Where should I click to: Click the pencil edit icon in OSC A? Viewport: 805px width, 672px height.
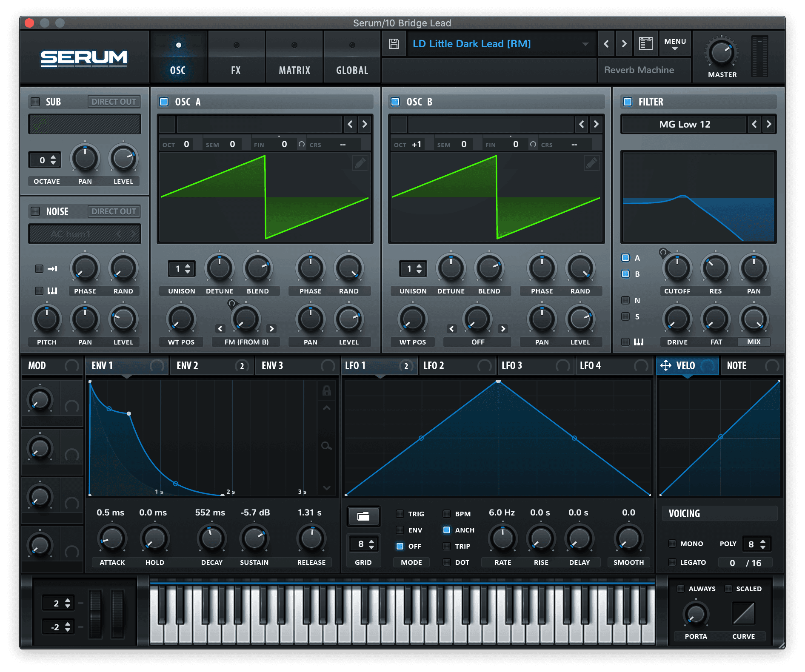pyautogui.click(x=360, y=163)
